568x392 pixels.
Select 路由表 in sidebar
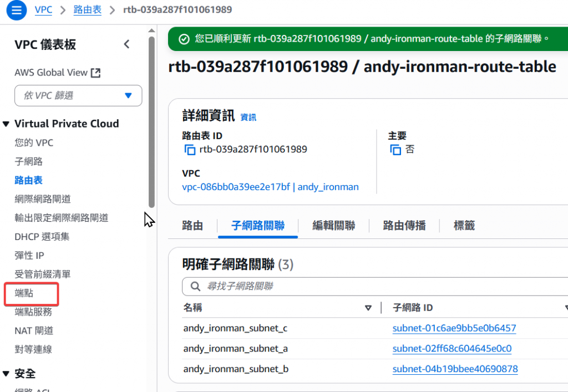coord(29,180)
